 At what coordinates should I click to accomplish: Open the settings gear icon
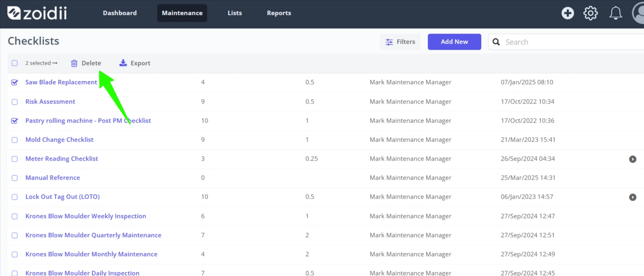(x=591, y=13)
